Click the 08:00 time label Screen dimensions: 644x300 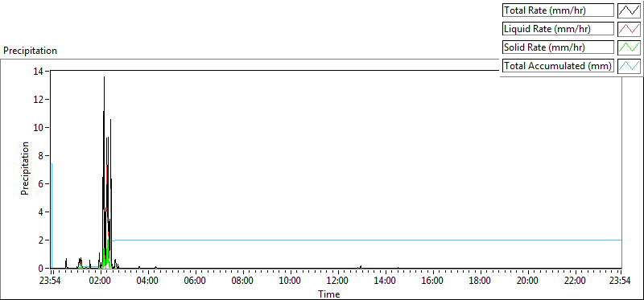pyautogui.click(x=242, y=281)
